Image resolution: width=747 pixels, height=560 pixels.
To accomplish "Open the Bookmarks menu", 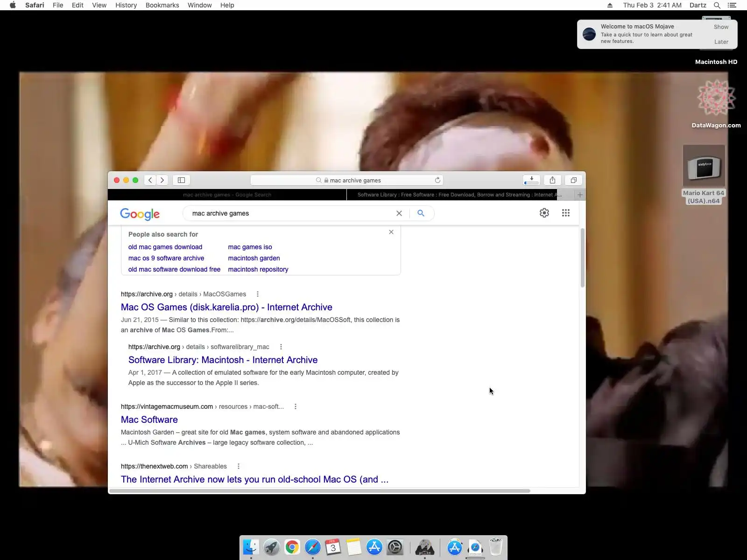I will pyautogui.click(x=162, y=5).
